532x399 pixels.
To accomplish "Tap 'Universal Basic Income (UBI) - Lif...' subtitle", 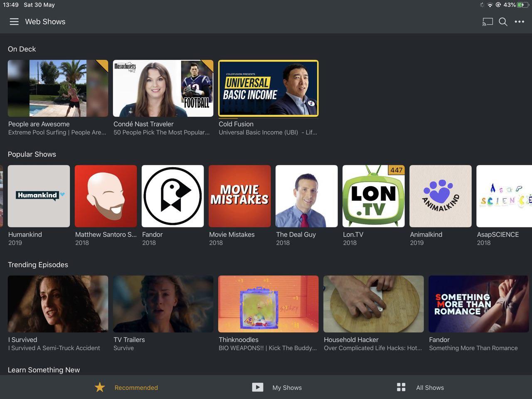I will [268, 132].
